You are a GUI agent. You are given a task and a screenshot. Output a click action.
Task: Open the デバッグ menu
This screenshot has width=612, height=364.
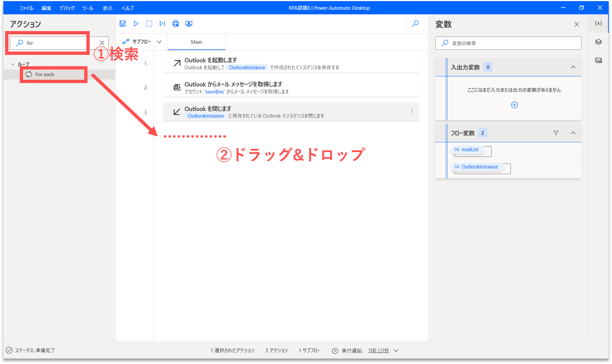pyautogui.click(x=67, y=8)
